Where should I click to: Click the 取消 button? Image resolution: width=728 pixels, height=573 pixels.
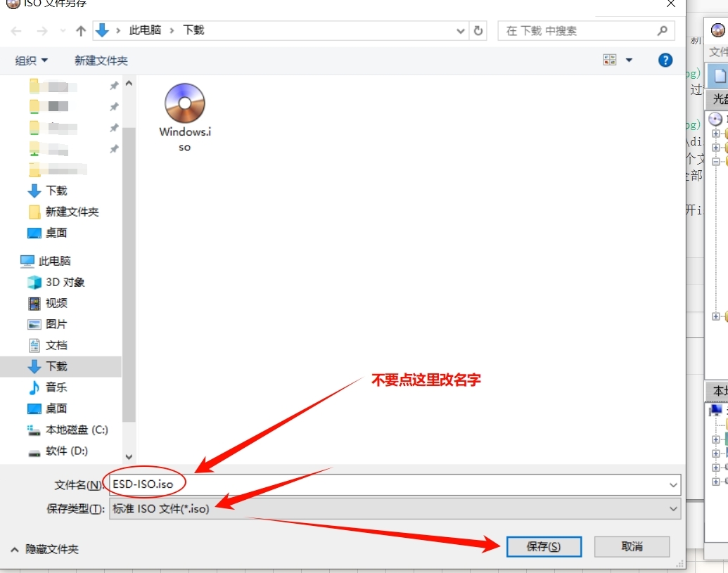pyautogui.click(x=632, y=546)
